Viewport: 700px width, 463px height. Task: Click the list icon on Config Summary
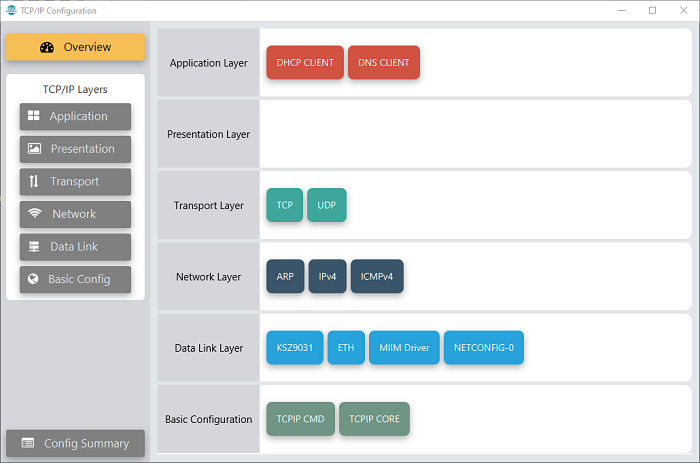point(28,443)
